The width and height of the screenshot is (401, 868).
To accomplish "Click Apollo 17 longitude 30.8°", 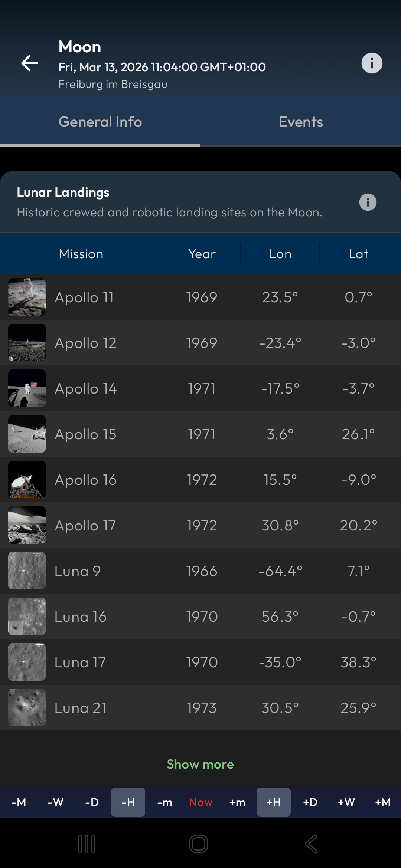I will [x=280, y=525].
